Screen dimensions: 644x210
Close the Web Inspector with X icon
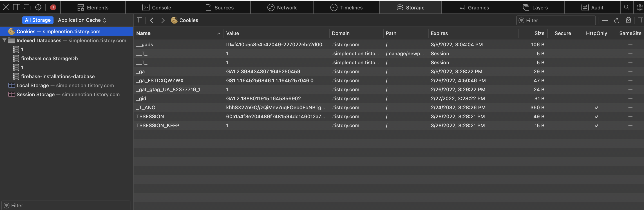6,7
